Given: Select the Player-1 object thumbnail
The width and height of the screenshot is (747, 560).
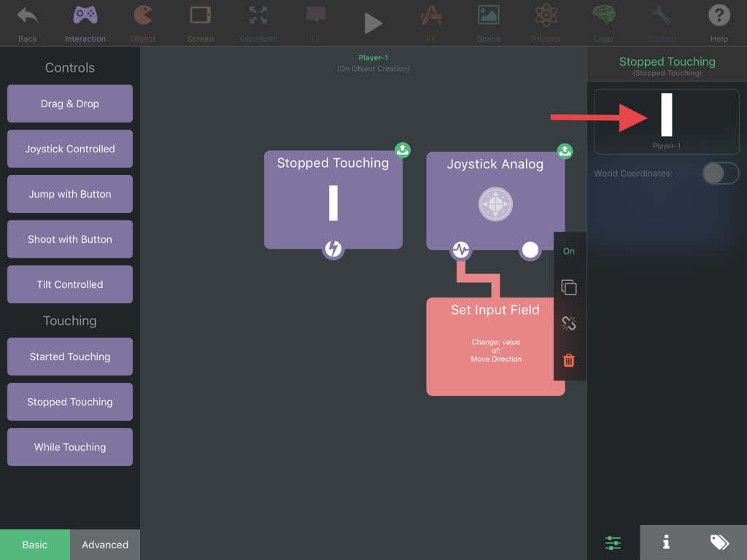Looking at the screenshot, I should click(666, 120).
